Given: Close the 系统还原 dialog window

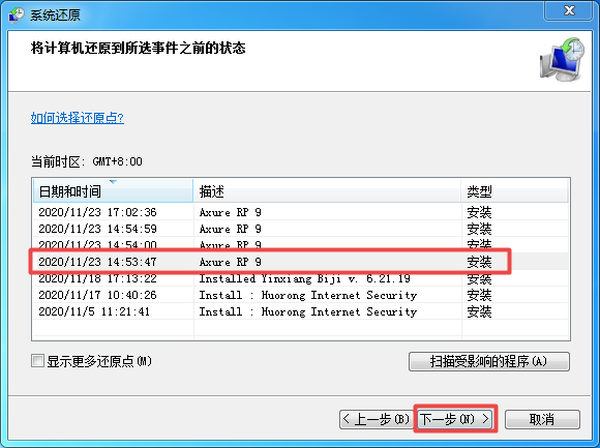Looking at the screenshot, I should point(569,10).
